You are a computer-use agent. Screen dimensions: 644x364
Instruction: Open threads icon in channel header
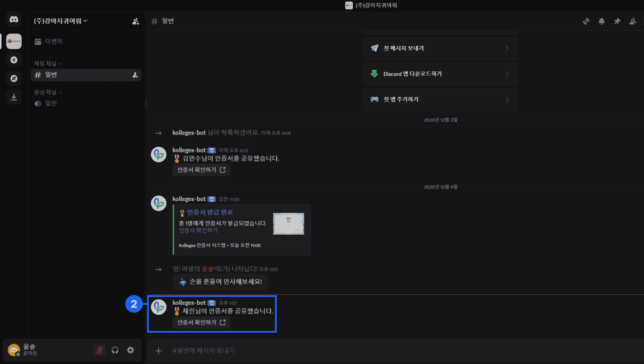586,21
